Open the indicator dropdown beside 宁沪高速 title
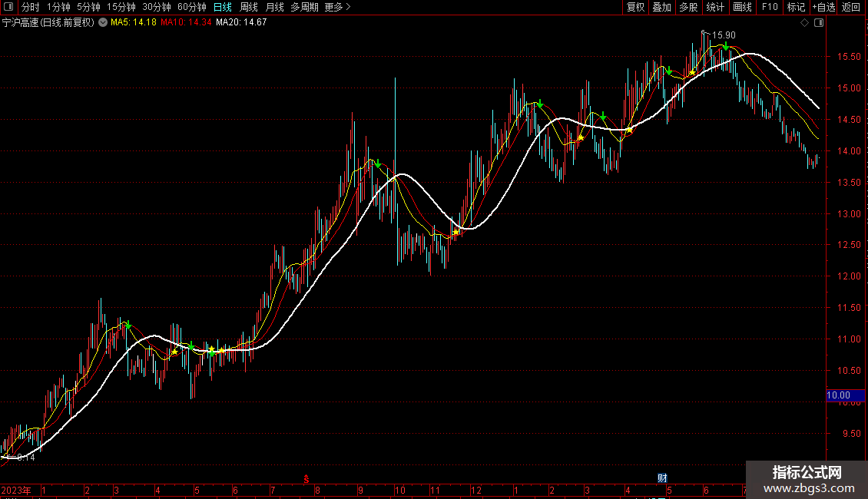 pyautogui.click(x=103, y=22)
